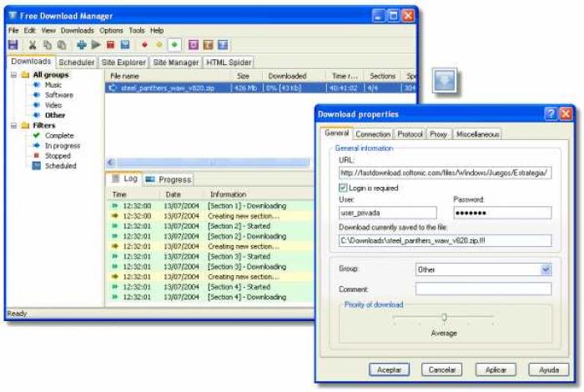Uncheck the Login is required checkbox
The height and width of the screenshot is (392, 584).
pos(343,188)
